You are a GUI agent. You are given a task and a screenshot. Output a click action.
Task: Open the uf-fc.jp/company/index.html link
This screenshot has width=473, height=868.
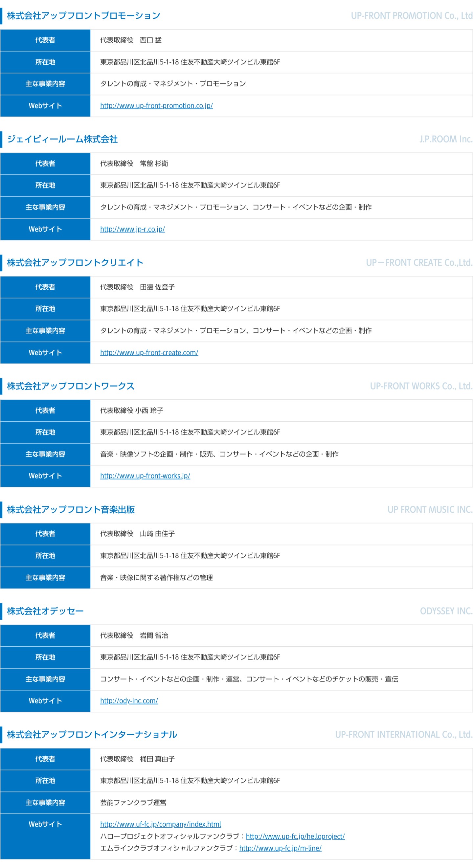click(x=161, y=824)
